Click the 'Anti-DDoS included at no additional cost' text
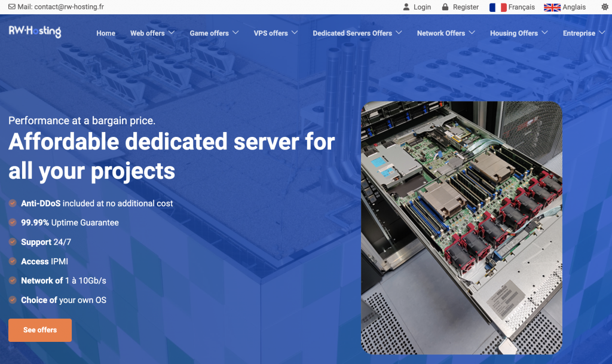Viewport: 612px width, 364px height. pyautogui.click(x=97, y=203)
